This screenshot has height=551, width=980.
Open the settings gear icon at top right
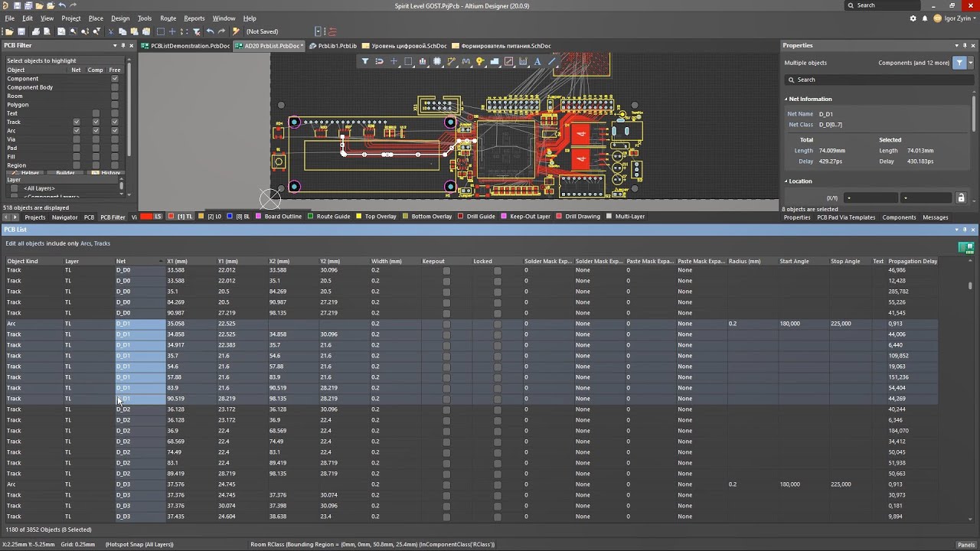tap(913, 18)
